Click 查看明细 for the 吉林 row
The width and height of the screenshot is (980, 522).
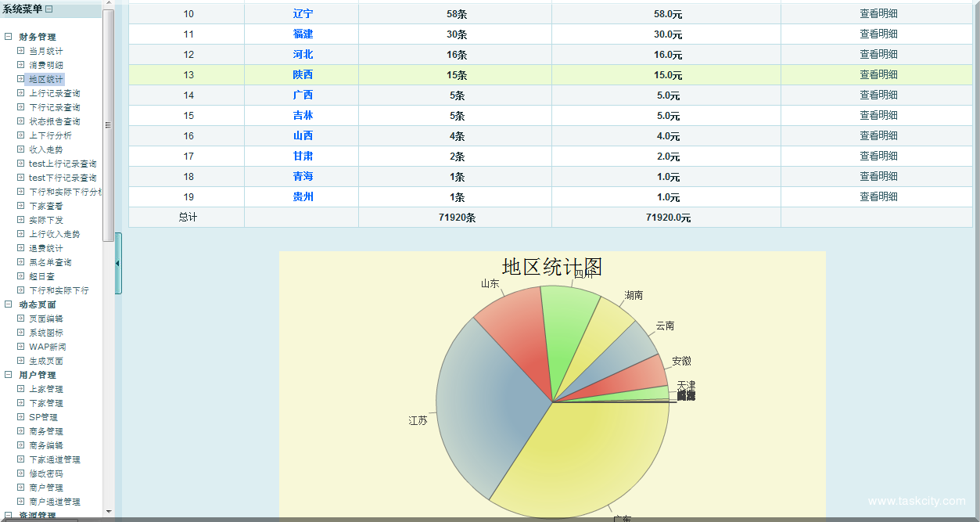click(x=878, y=116)
